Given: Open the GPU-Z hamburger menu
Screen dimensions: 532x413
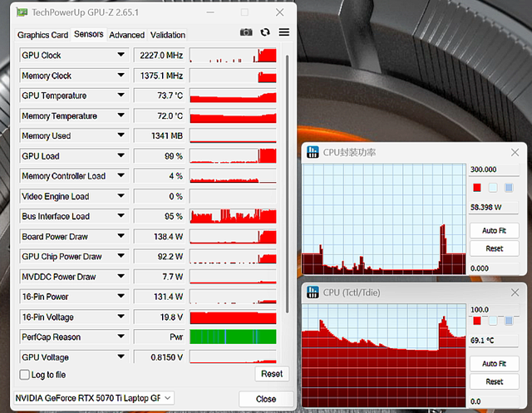Looking at the screenshot, I should pyautogui.click(x=284, y=32).
